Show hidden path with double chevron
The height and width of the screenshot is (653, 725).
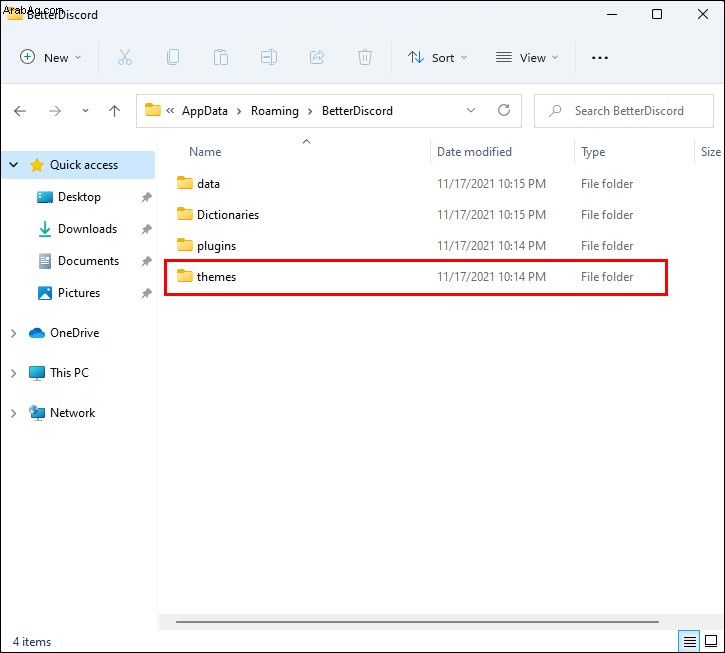coord(170,111)
